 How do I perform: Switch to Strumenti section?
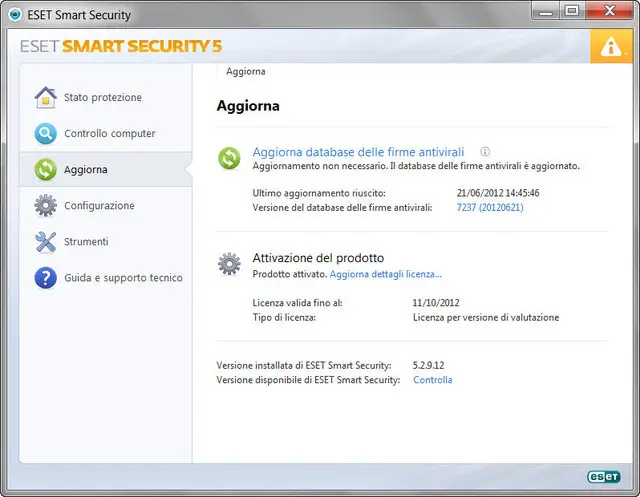(x=86, y=242)
